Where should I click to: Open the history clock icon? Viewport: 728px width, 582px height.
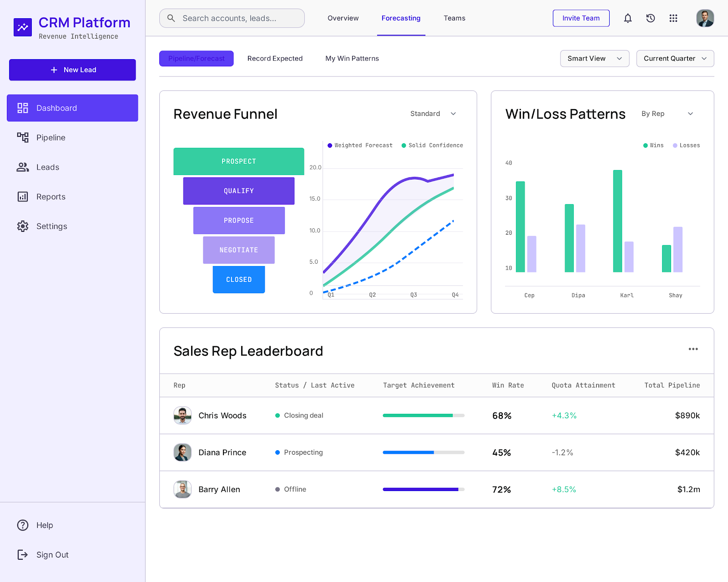651,18
